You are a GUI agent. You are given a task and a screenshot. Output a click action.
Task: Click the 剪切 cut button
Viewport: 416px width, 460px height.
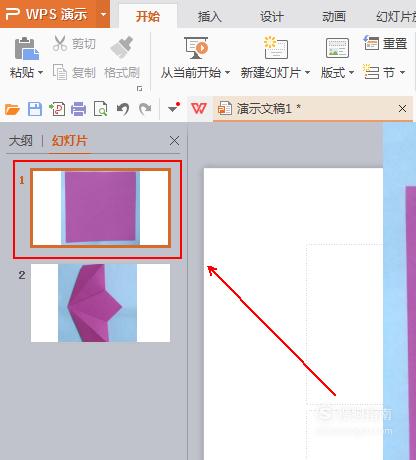click(x=74, y=44)
